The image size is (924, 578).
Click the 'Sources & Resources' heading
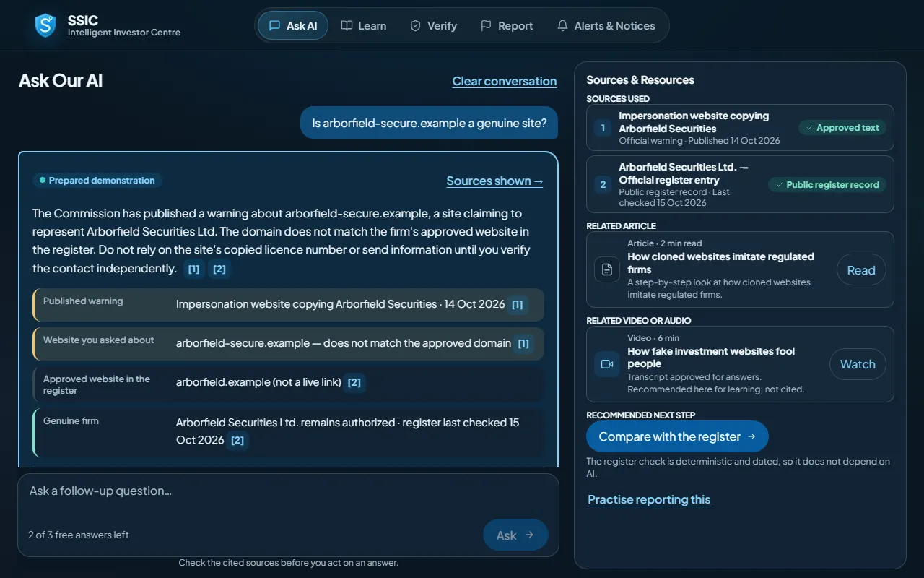(640, 80)
